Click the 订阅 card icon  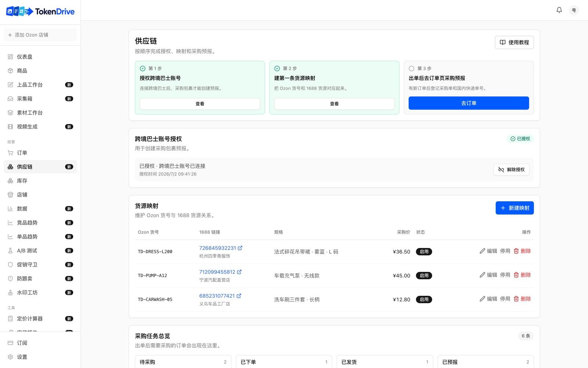point(10,343)
